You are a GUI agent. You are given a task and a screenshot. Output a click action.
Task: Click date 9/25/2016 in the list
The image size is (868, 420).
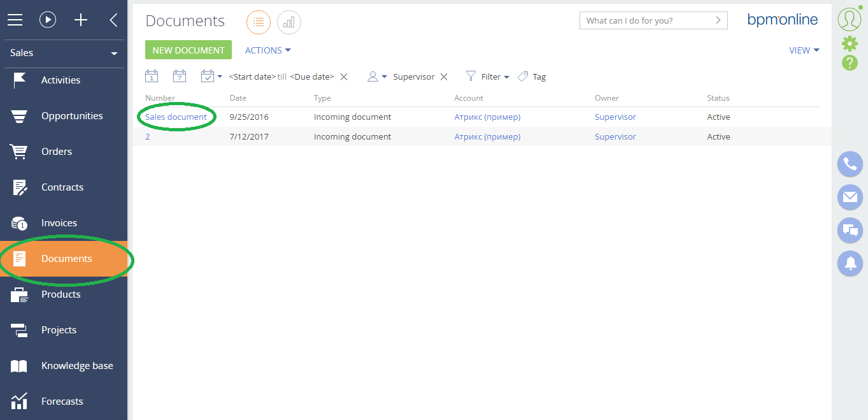tap(249, 117)
